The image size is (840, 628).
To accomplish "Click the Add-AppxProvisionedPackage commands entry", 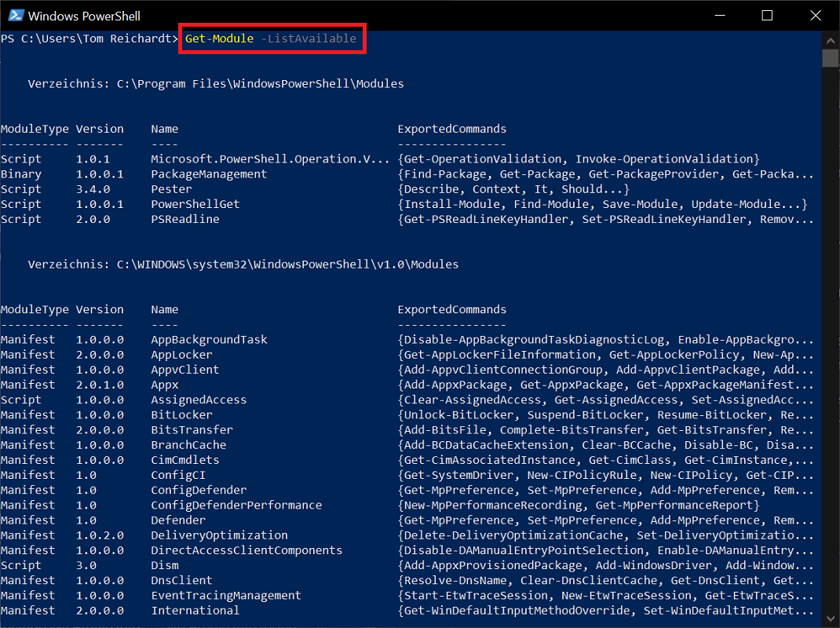I will point(606,564).
